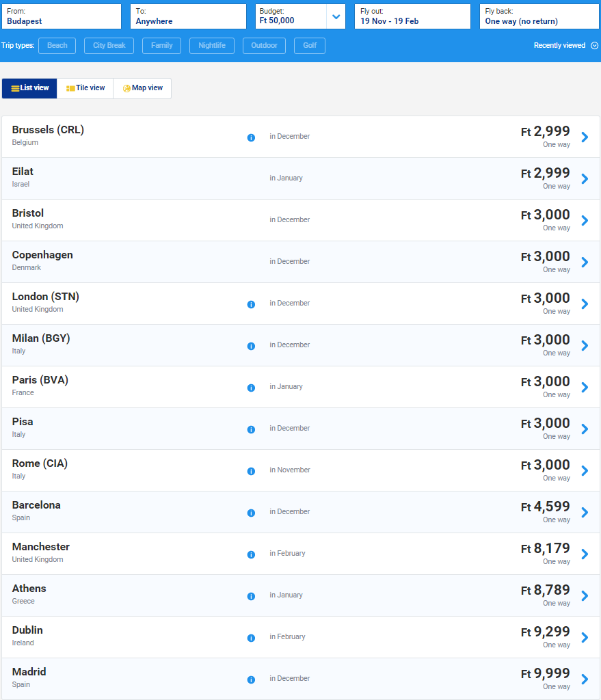601x700 pixels.
Task: Select the Copenhagen destination
Action: (x=301, y=262)
